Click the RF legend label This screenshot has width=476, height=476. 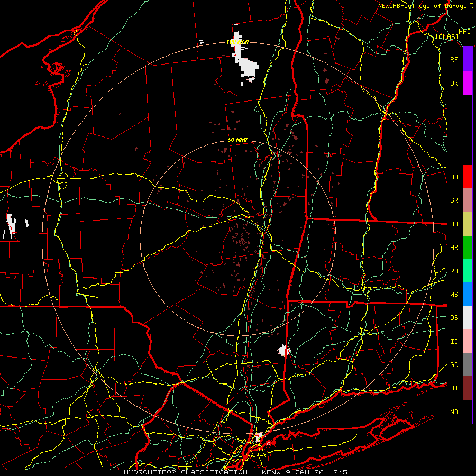pos(454,59)
